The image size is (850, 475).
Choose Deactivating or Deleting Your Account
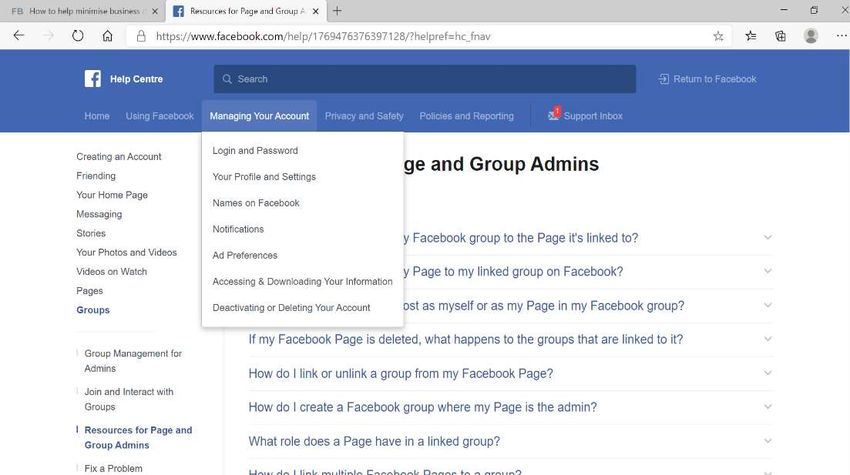(x=291, y=307)
